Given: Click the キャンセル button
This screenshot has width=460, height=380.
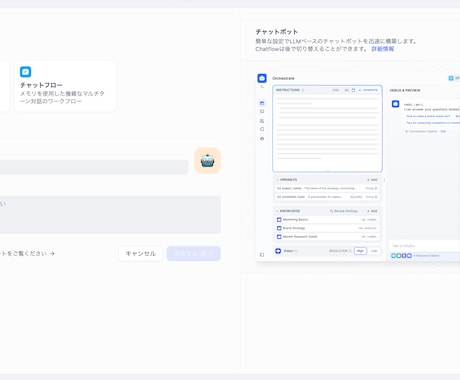Looking at the screenshot, I should 141,254.
